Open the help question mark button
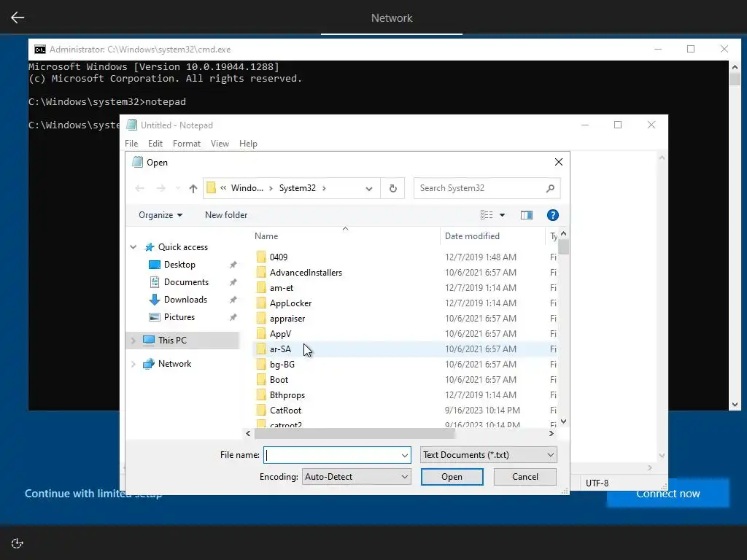The image size is (747, 560). point(553,215)
